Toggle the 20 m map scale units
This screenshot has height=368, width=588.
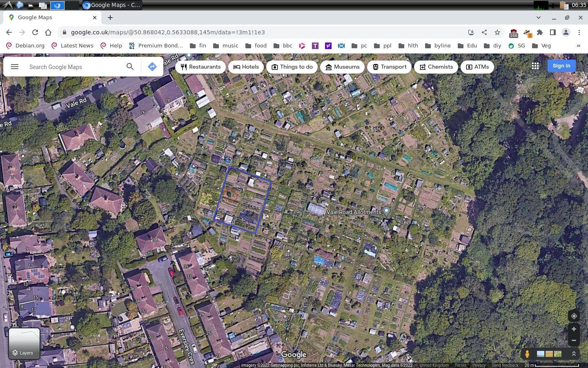[552, 365]
